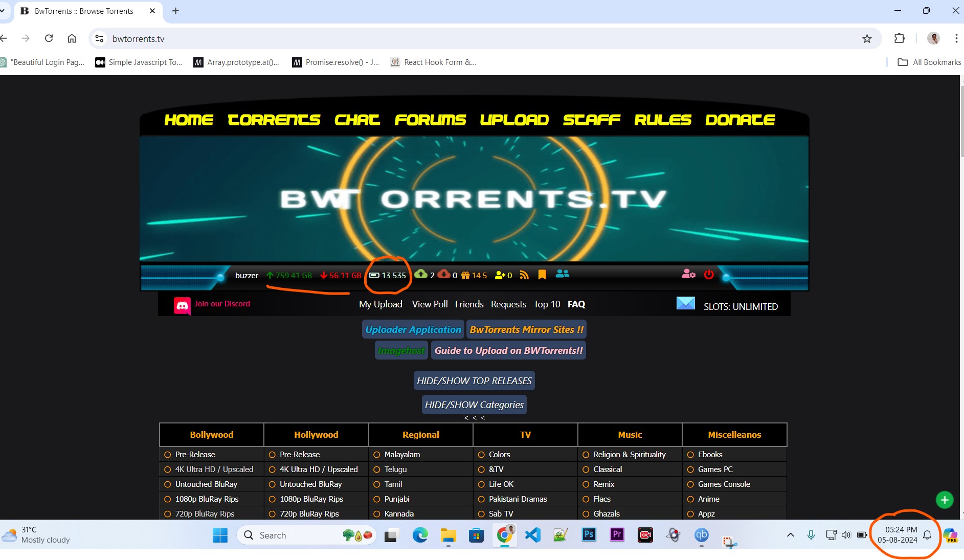Open BwTorrents Mirror Sites button
This screenshot has height=560, width=964.
click(526, 330)
